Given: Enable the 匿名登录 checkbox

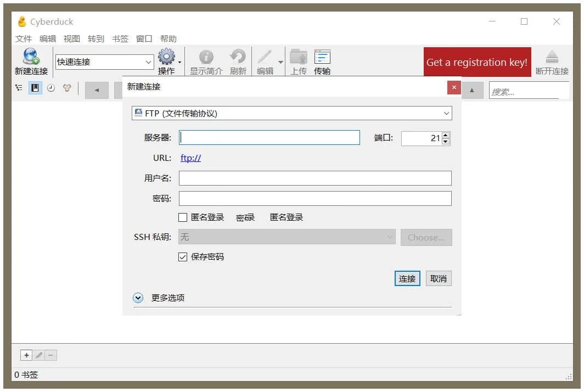Looking at the screenshot, I should (x=182, y=217).
